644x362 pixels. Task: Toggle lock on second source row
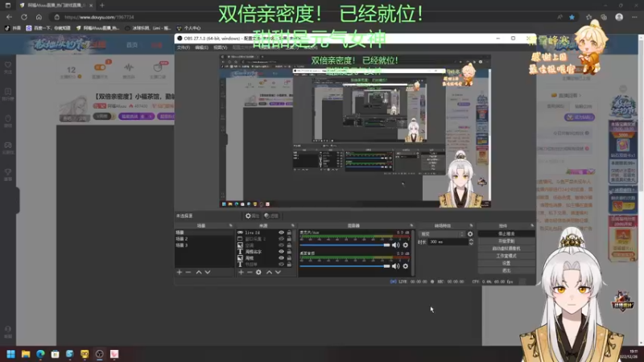289,239
